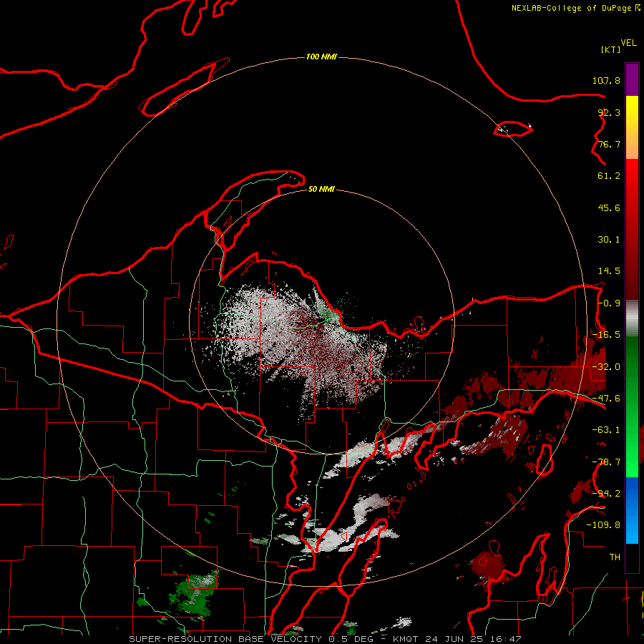Select the 107.8 scale value

606,80
